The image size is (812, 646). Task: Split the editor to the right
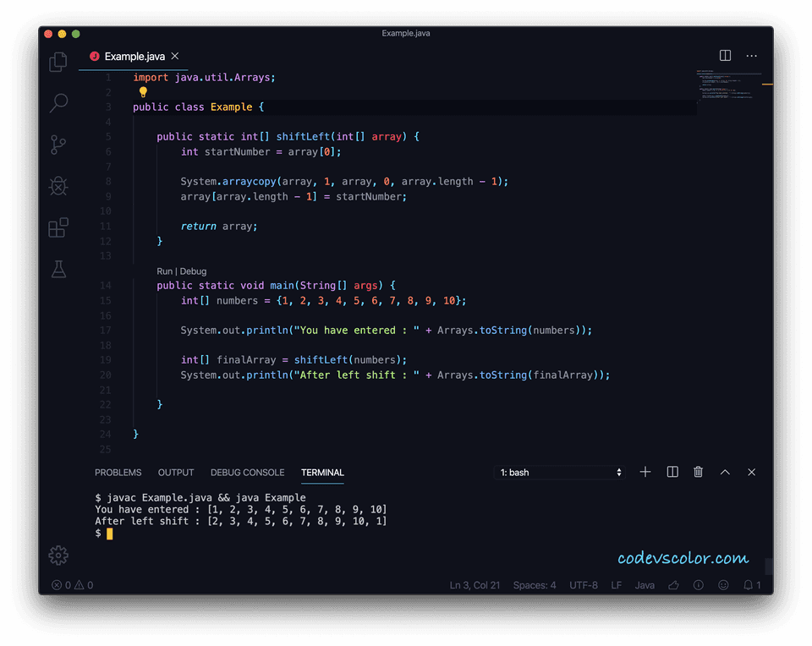click(x=725, y=56)
